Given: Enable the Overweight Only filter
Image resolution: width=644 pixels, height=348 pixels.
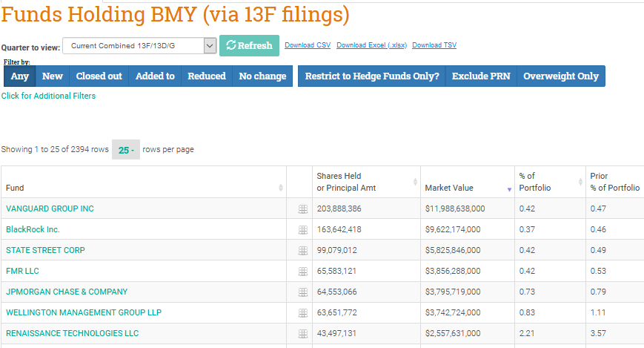Looking at the screenshot, I should (560, 76).
